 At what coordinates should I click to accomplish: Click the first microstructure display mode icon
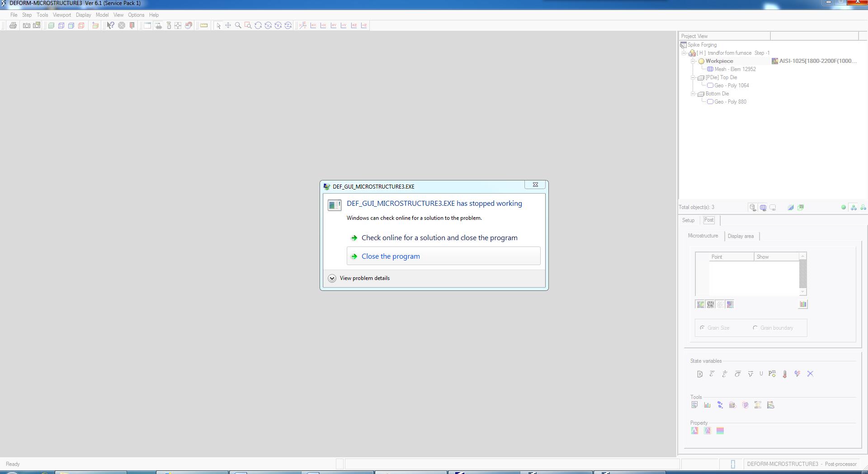coord(700,304)
